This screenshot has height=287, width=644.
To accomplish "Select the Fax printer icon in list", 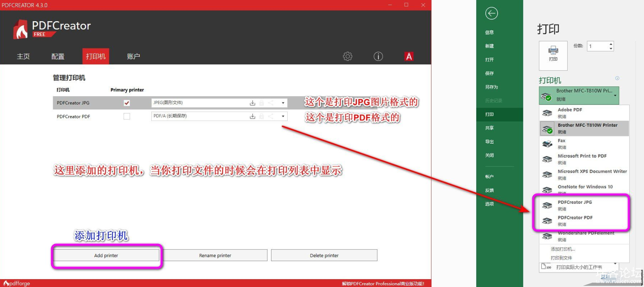I will coord(547,144).
